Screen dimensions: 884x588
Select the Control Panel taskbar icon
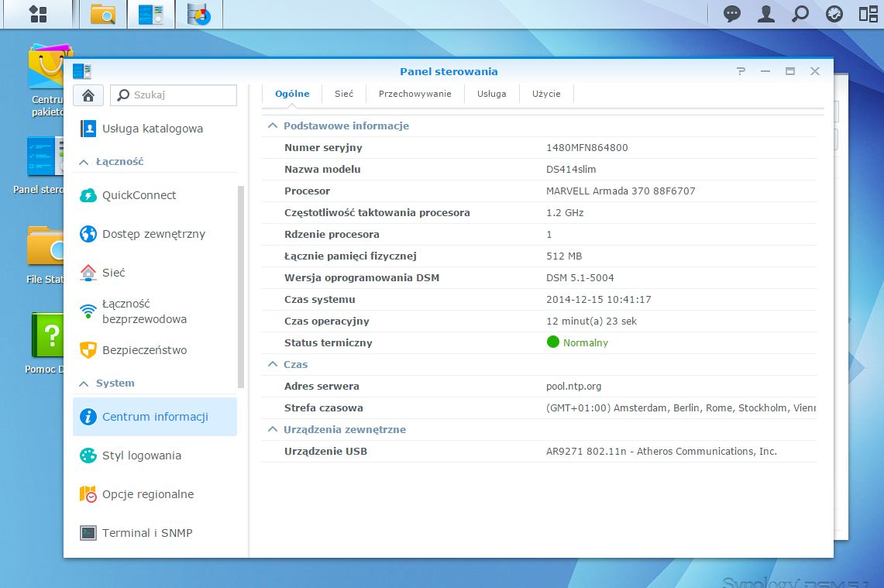(150, 14)
